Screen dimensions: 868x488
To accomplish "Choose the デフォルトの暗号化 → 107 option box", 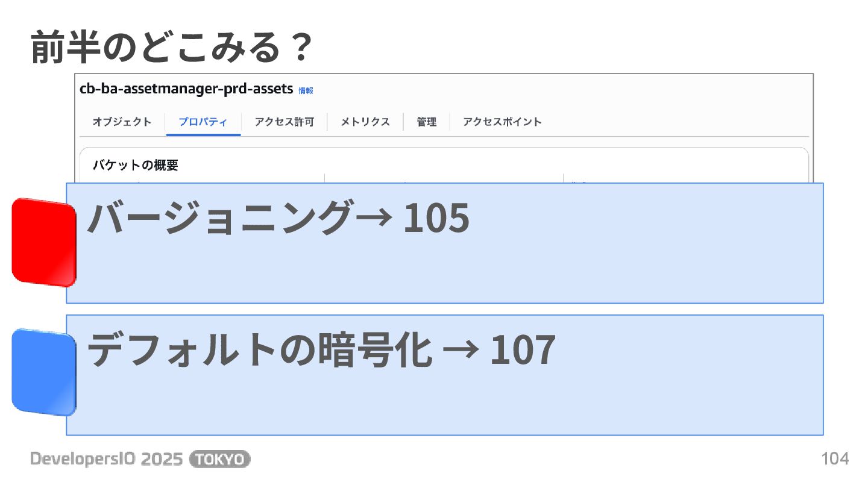I will (445, 375).
